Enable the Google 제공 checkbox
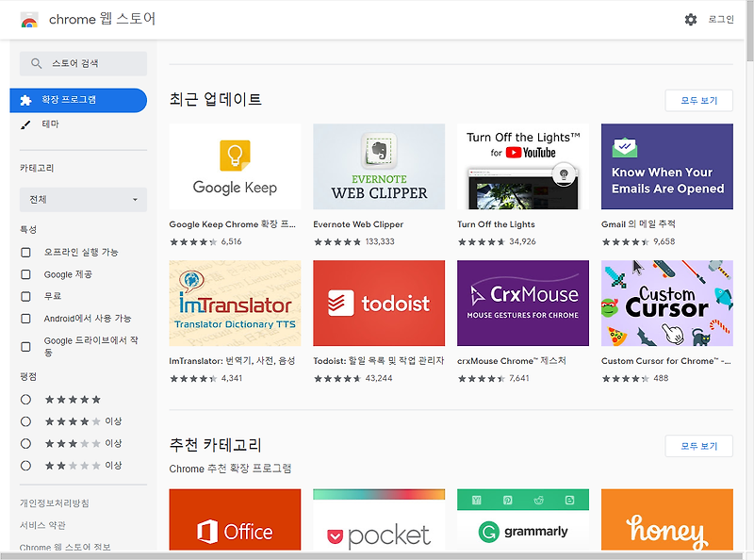 pyautogui.click(x=26, y=274)
